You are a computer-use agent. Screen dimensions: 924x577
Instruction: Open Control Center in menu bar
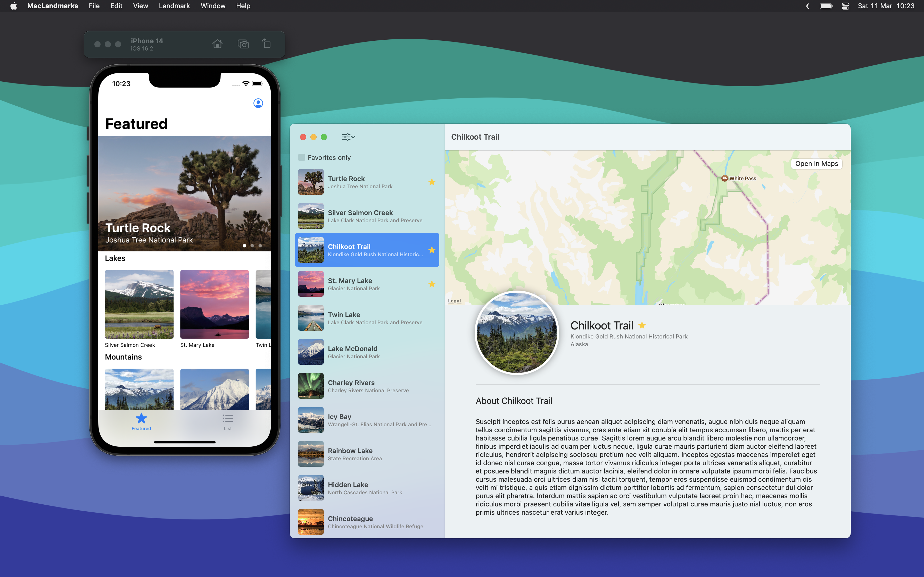pyautogui.click(x=845, y=6)
